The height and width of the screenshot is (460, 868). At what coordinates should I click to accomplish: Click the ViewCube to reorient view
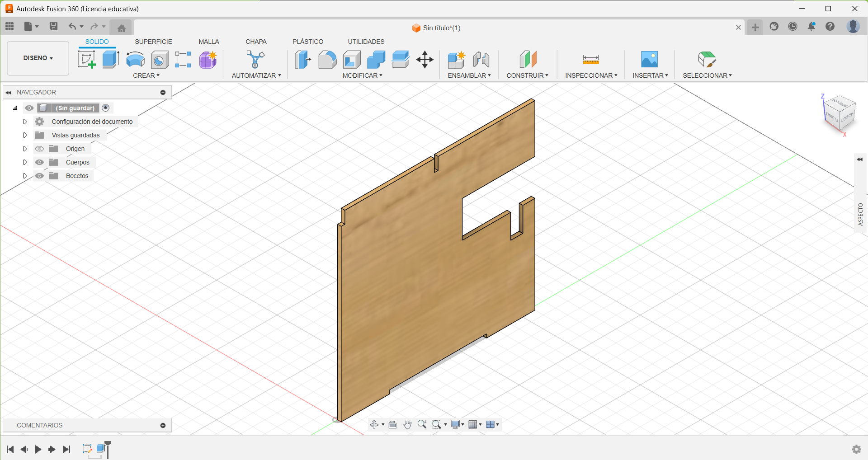840,113
